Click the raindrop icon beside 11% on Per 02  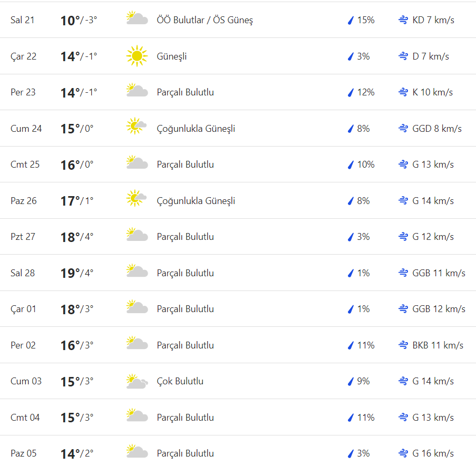349,346
